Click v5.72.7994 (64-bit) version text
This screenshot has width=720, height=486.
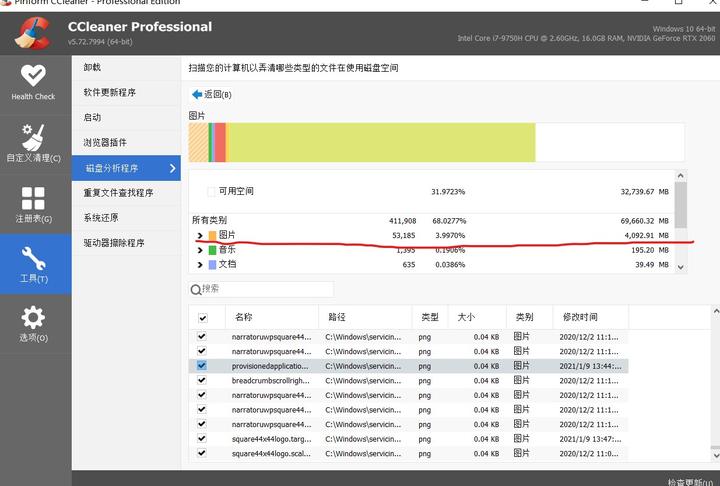coord(100,42)
